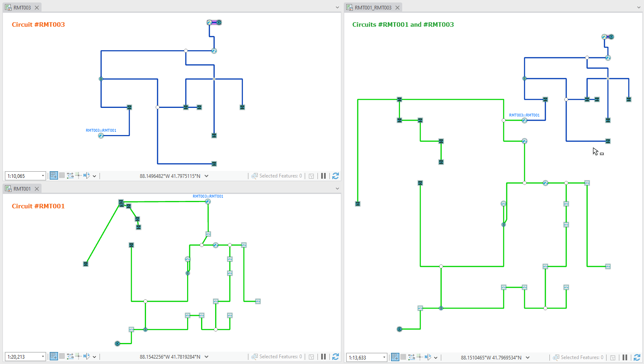Select the map grid icon in RMT003 status bar
The image size is (644, 364).
click(x=62, y=175)
